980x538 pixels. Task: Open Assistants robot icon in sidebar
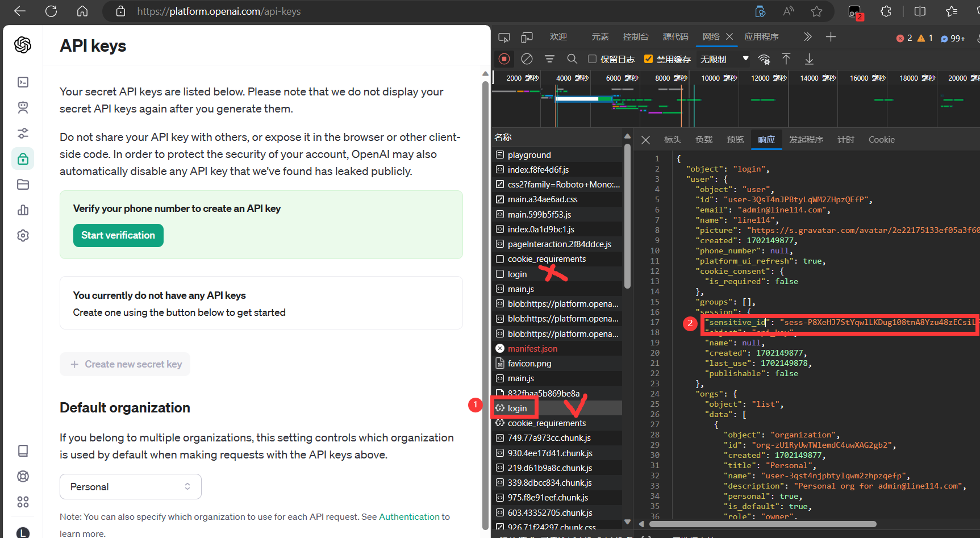point(23,107)
